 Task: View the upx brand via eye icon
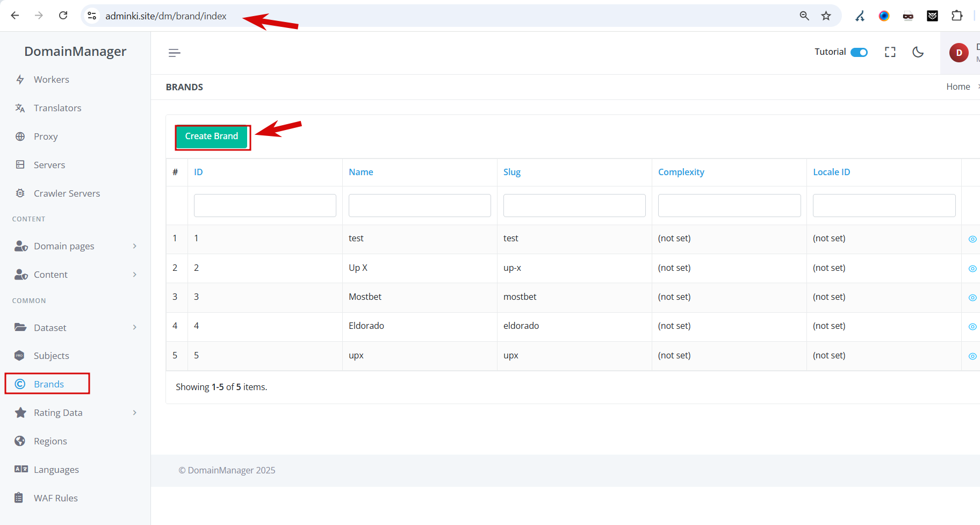(x=972, y=356)
